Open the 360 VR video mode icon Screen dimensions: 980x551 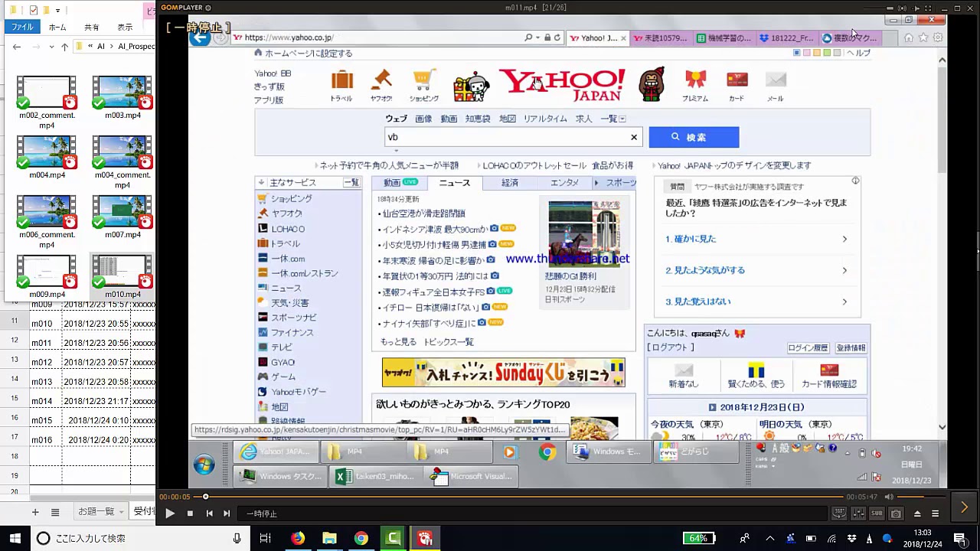click(x=840, y=514)
